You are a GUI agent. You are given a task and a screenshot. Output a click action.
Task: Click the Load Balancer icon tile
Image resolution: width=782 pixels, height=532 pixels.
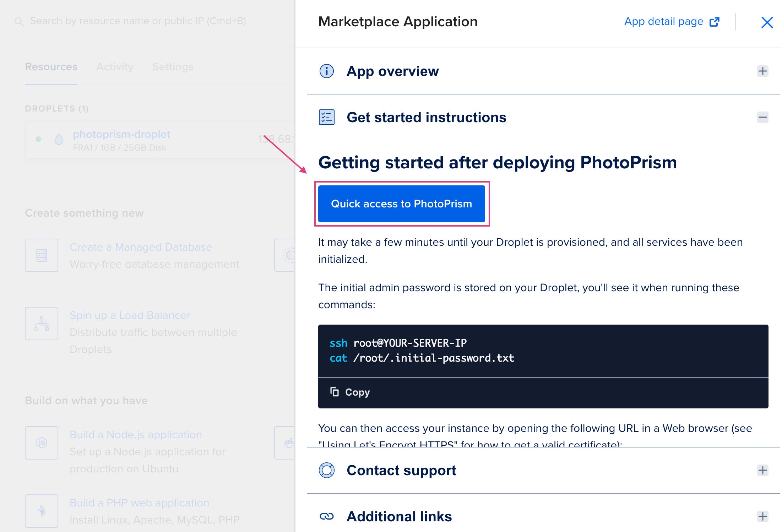(x=42, y=324)
